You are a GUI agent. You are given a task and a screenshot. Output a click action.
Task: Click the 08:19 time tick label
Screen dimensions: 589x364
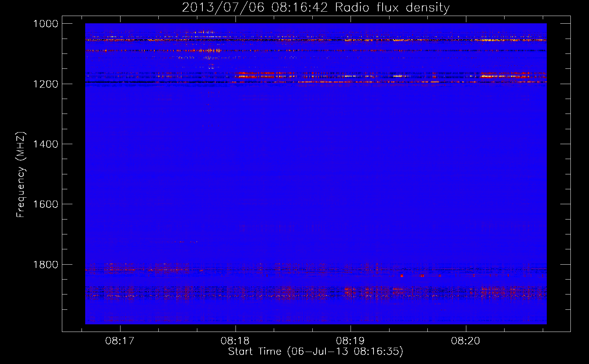tap(350, 341)
